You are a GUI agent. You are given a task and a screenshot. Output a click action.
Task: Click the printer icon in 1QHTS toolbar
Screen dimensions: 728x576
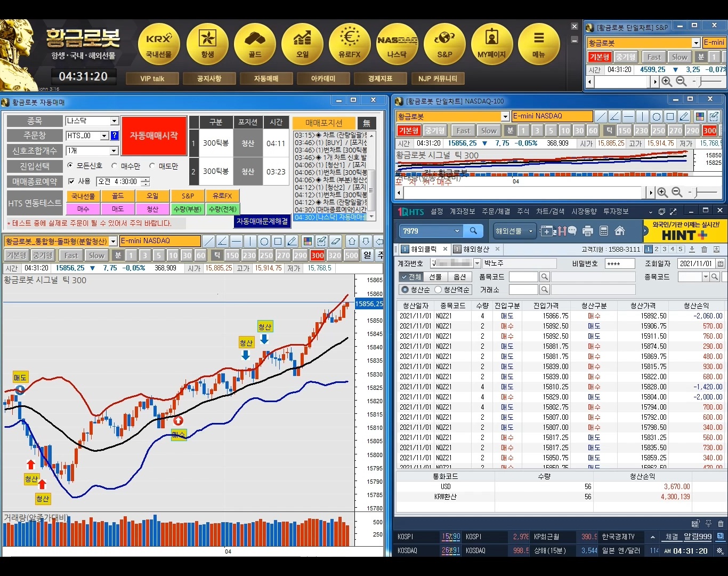[588, 231]
